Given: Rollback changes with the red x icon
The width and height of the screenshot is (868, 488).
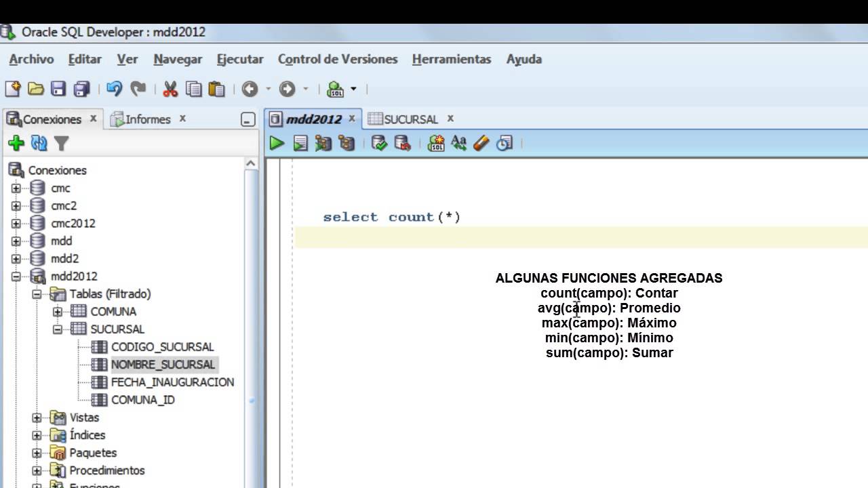Looking at the screenshot, I should coord(403,143).
